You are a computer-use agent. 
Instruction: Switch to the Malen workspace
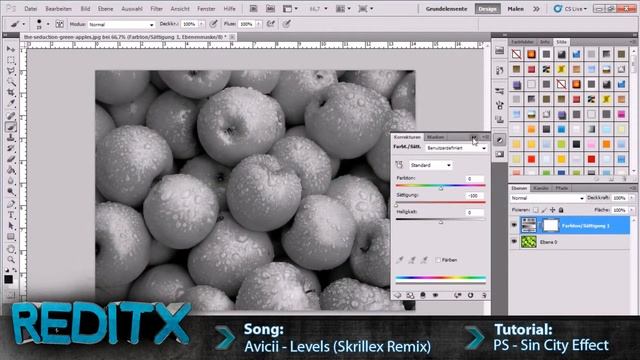(516, 9)
